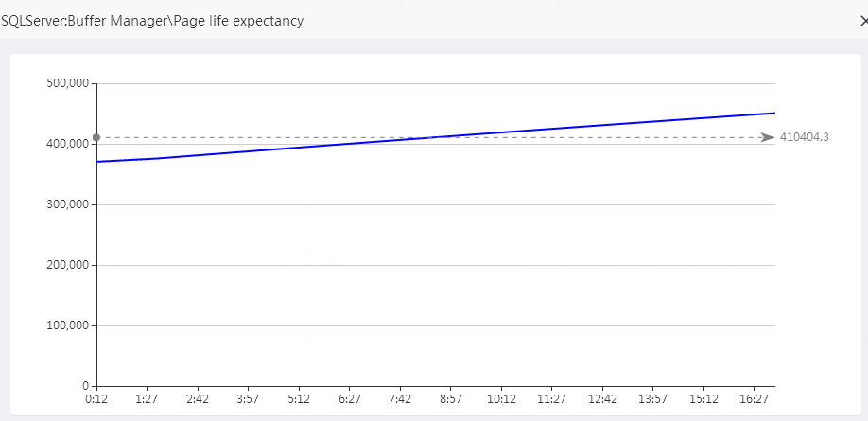Image resolution: width=868 pixels, height=421 pixels.
Task: Click the 100,000 y-axis label
Action: point(67,325)
